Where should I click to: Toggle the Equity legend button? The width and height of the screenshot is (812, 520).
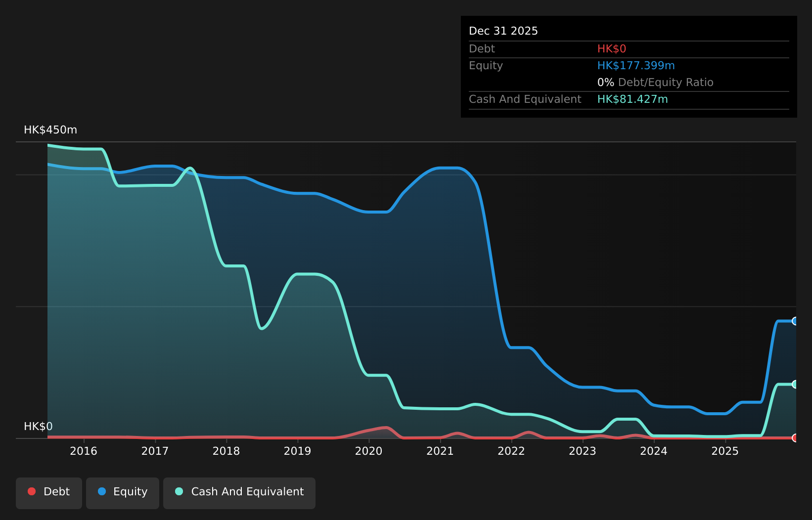[123, 493]
